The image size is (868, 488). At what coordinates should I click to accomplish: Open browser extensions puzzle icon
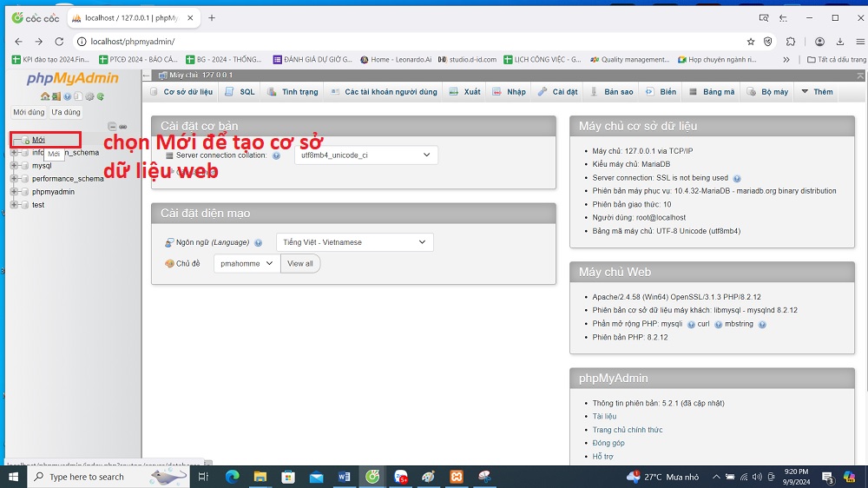tap(791, 42)
